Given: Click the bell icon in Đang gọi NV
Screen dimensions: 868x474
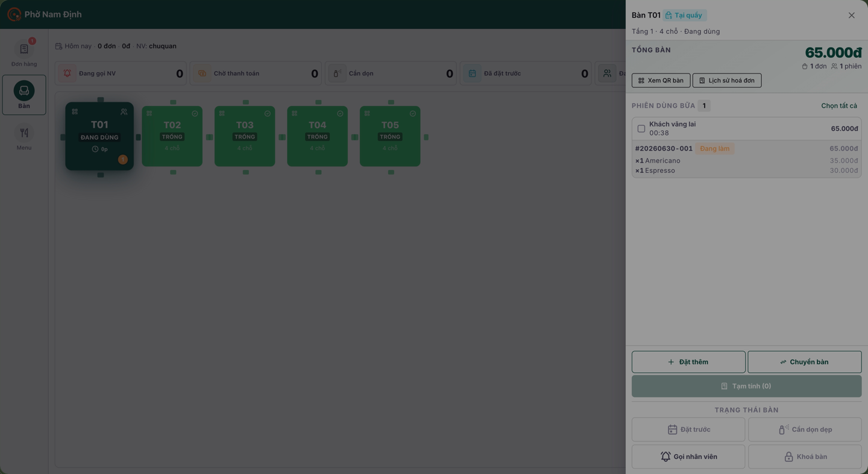Looking at the screenshot, I should coord(68,73).
